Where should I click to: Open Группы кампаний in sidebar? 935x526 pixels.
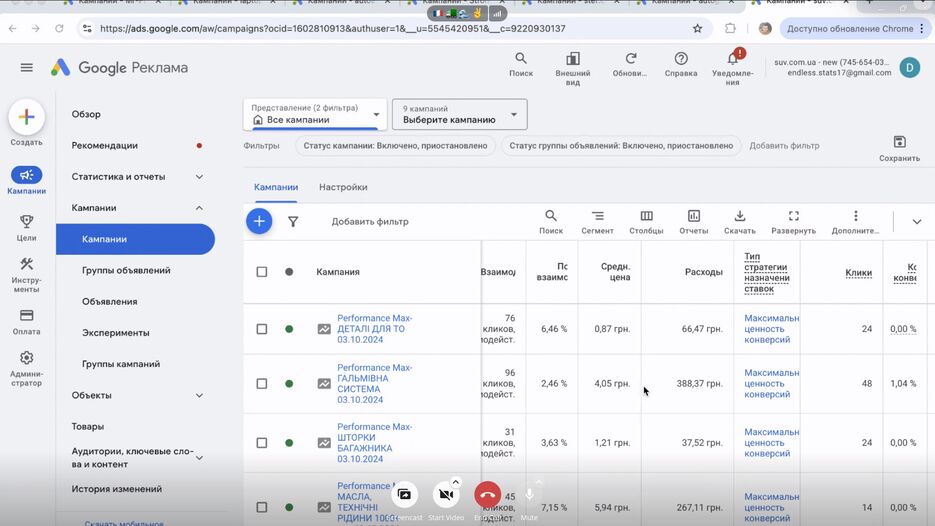pyautogui.click(x=121, y=364)
